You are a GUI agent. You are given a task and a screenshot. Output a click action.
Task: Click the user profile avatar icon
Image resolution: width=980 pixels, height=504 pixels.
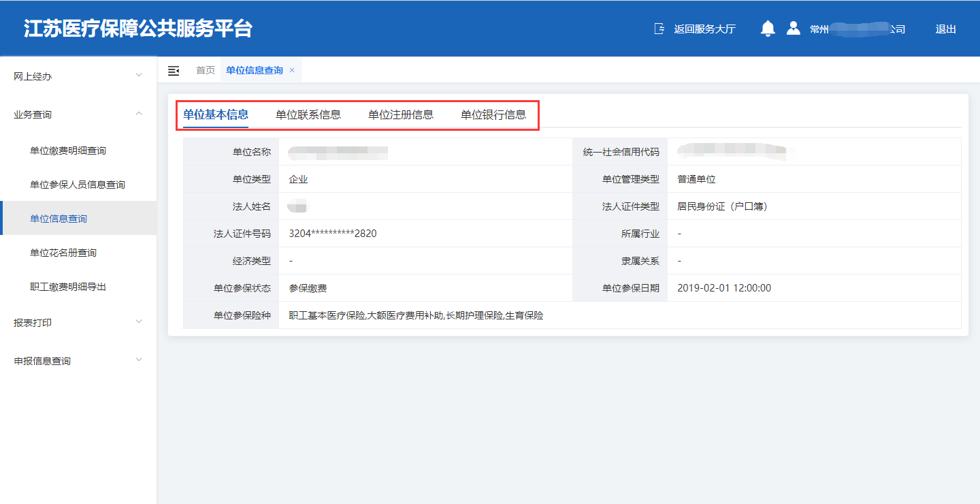(x=793, y=29)
